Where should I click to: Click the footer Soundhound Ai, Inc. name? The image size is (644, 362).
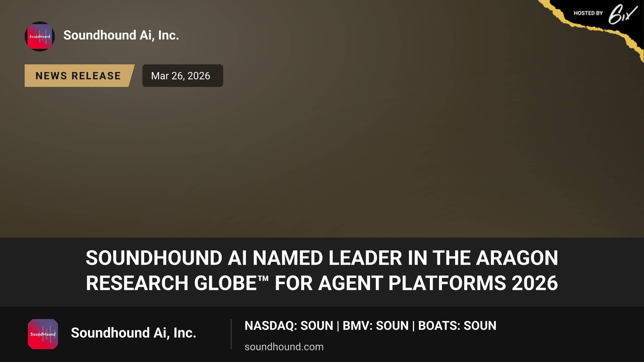tap(134, 333)
